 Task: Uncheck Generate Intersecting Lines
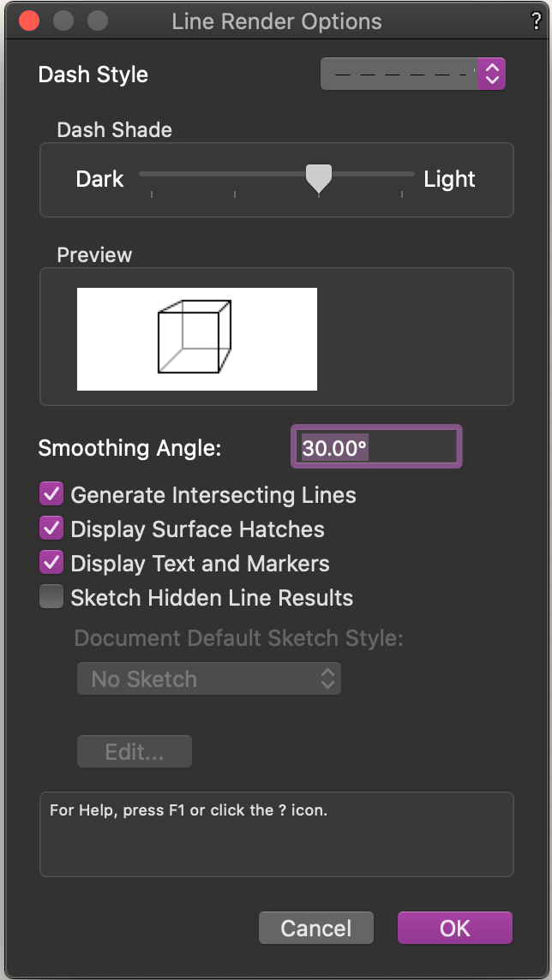point(51,494)
